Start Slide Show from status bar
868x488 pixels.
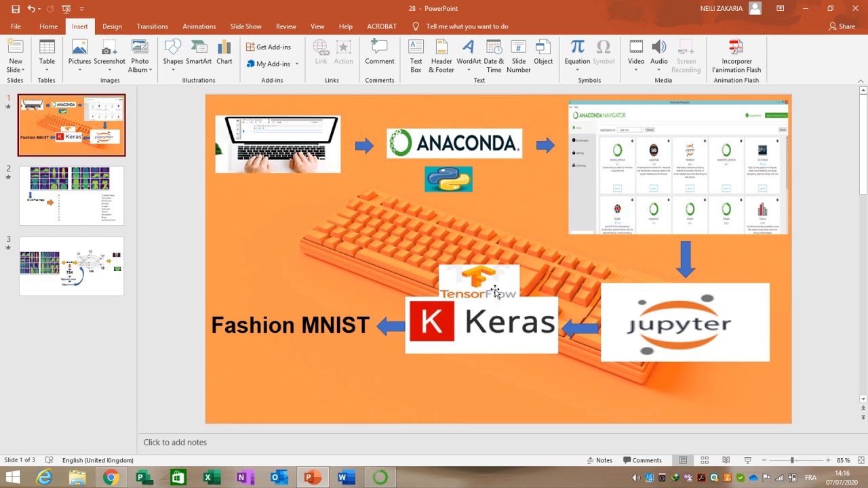[748, 460]
